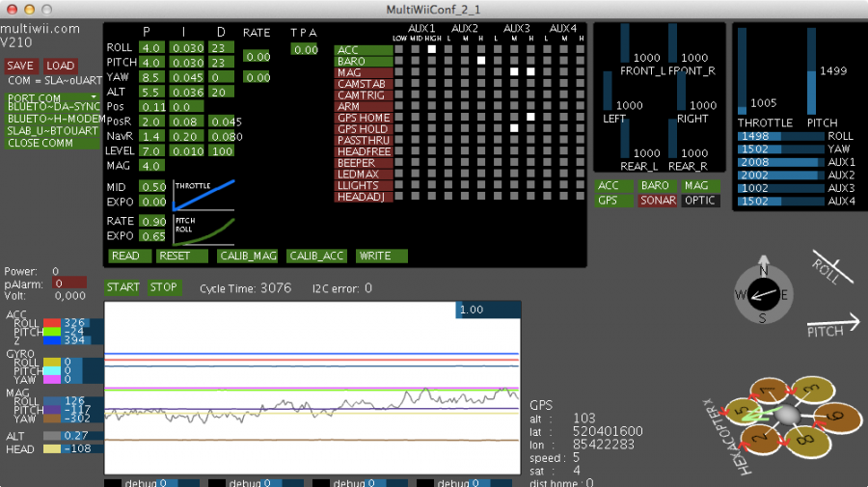868x487 pixels.
Task: Select BLUETO~DA-SYNC serial port
Action: point(53,106)
